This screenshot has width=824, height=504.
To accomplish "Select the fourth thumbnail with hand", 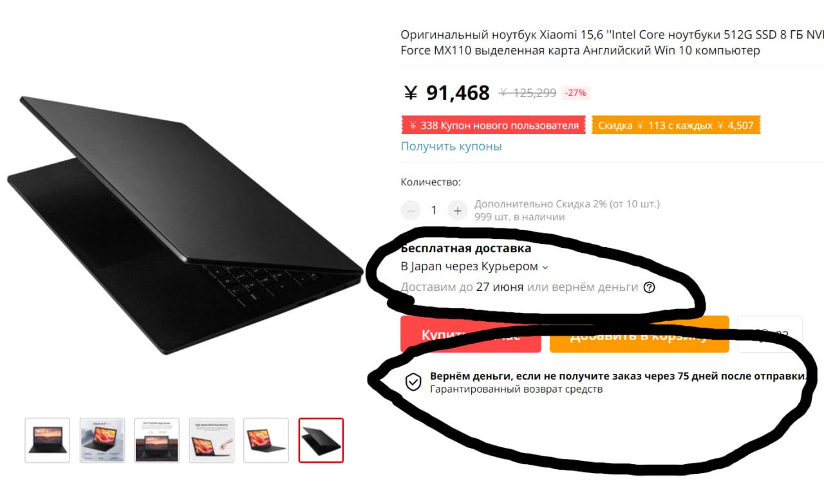I will (212, 440).
